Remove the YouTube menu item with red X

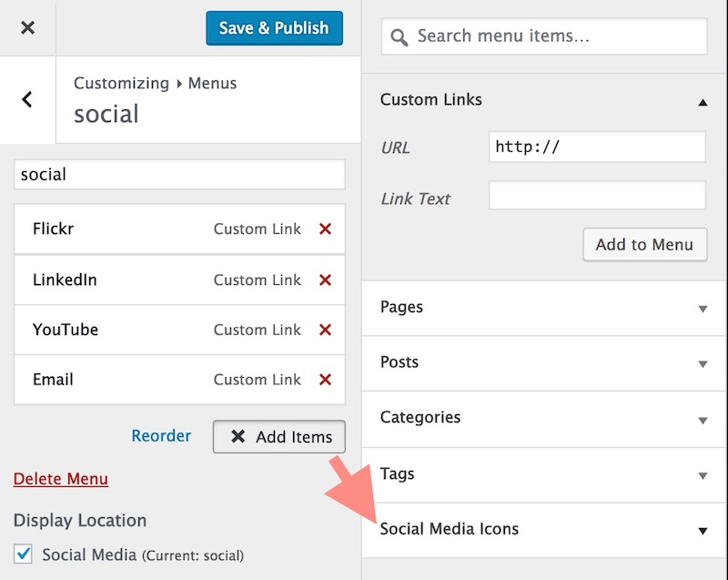pyautogui.click(x=325, y=330)
